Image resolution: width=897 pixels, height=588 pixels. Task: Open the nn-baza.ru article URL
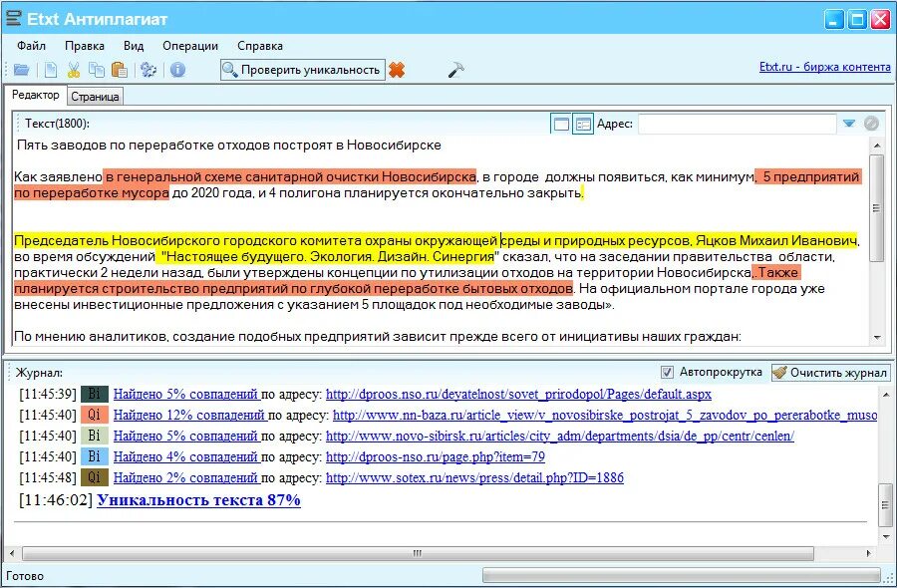(605, 415)
